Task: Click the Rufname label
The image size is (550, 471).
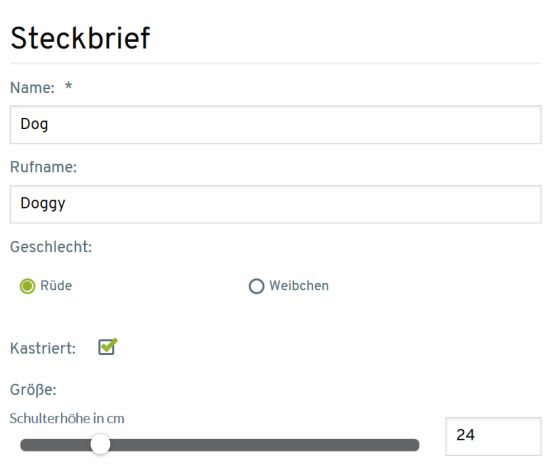Action: (x=43, y=167)
